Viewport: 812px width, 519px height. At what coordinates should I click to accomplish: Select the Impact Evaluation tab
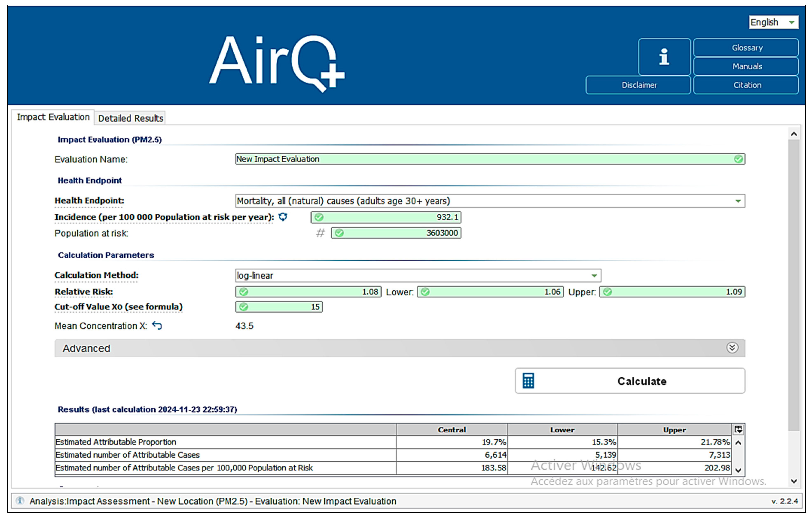(x=53, y=117)
